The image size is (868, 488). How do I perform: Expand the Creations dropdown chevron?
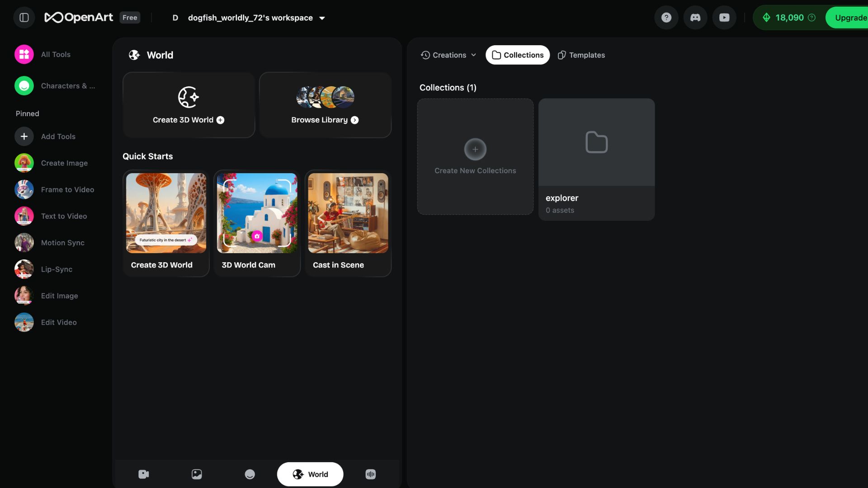tap(473, 55)
